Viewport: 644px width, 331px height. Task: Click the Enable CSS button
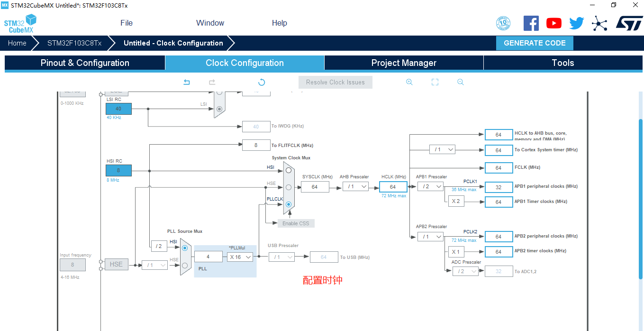[x=296, y=223]
